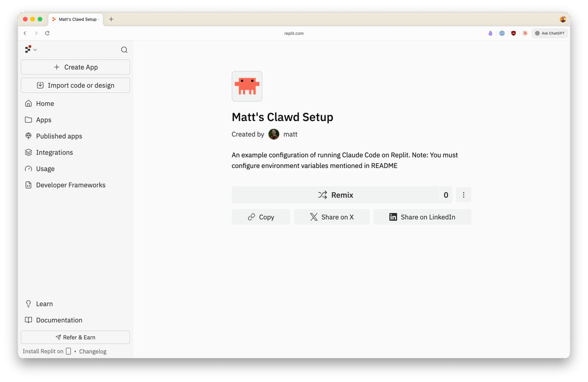The height and width of the screenshot is (382, 588).
Task: Click the Refer & Earn button
Action: click(75, 337)
